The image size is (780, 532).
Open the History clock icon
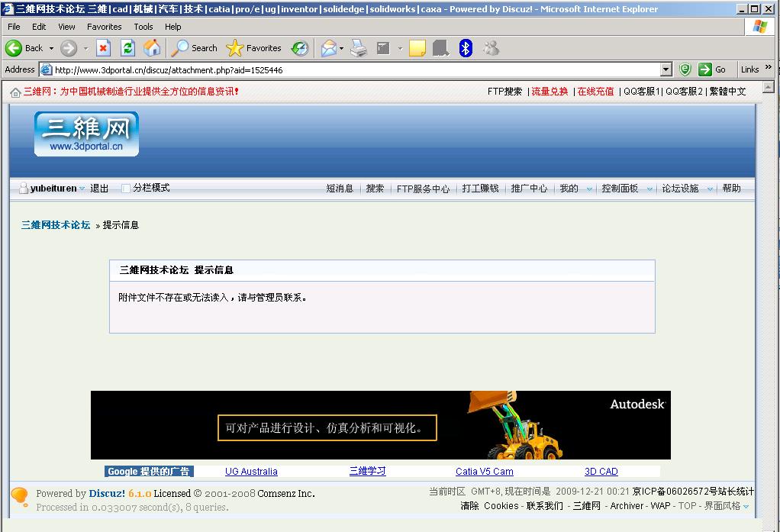299,48
